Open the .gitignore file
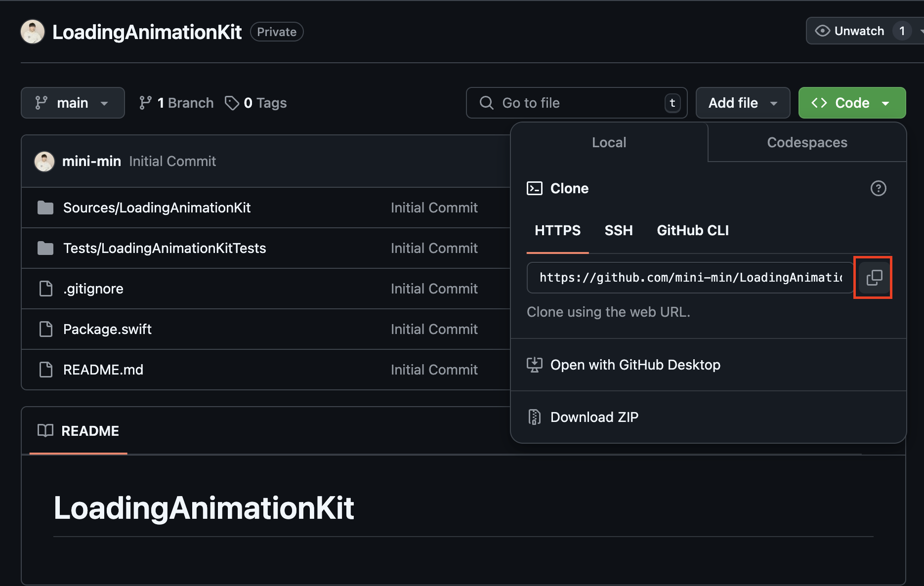This screenshot has width=924, height=586. coord(93,289)
